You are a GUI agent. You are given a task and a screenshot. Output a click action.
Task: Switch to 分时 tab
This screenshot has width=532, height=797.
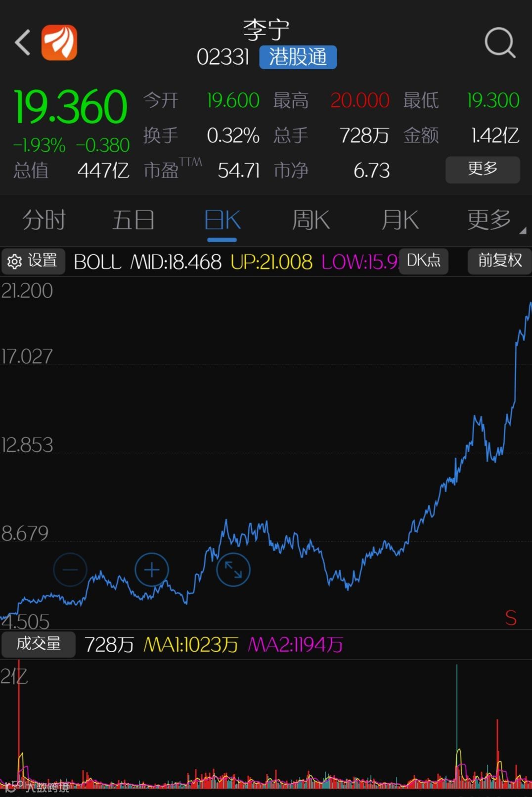(44, 220)
